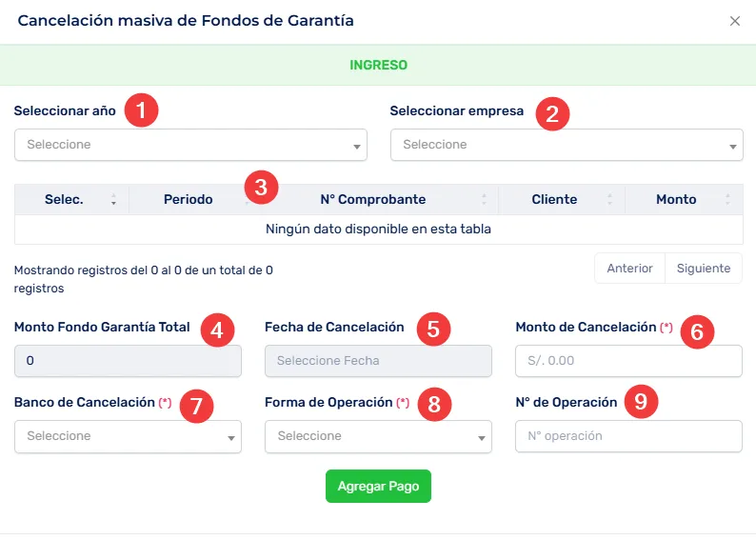Image resolution: width=756 pixels, height=560 pixels.
Task: Click the N° operación input field
Action: coord(628,436)
